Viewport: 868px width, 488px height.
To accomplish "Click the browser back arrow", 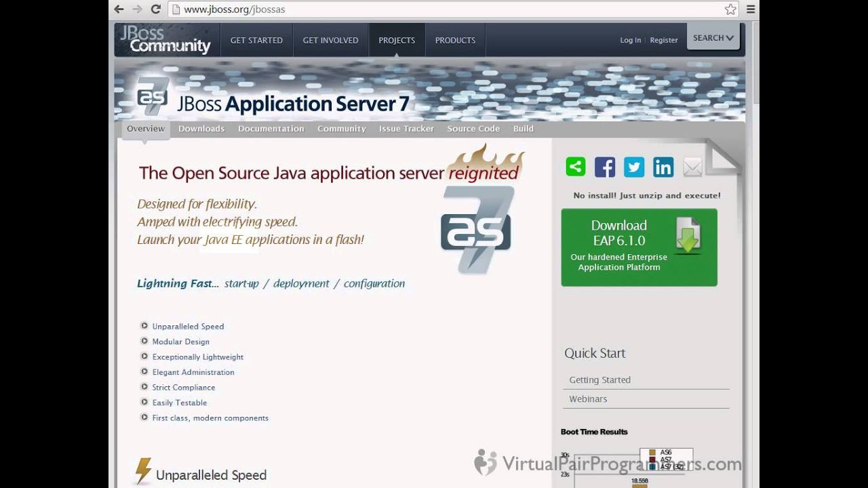I will pos(119,9).
